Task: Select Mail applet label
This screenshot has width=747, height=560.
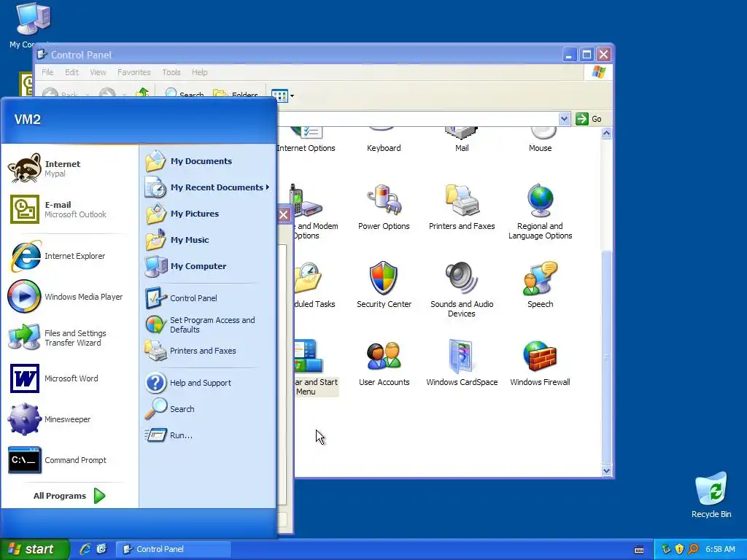Action: [x=462, y=148]
